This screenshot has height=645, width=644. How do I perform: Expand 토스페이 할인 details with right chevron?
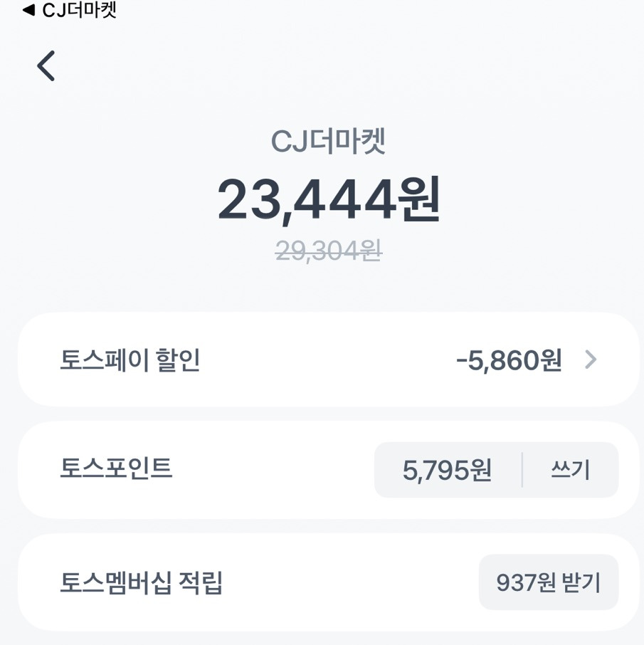[x=590, y=360]
